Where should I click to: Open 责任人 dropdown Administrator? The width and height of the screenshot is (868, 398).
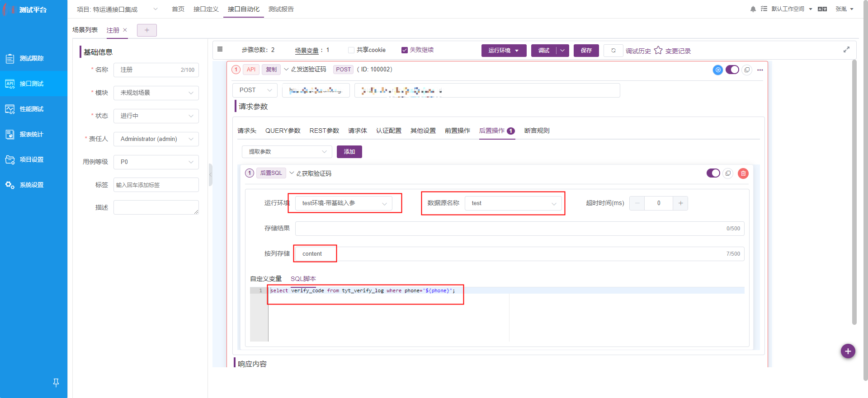[x=156, y=139]
